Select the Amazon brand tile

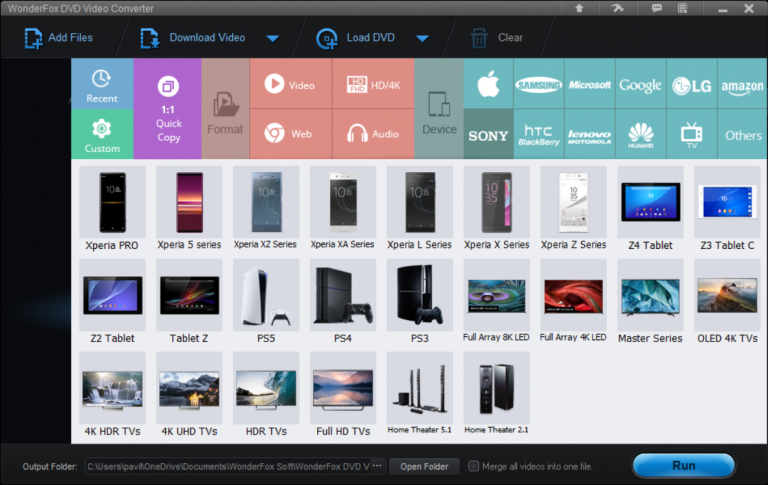[743, 84]
